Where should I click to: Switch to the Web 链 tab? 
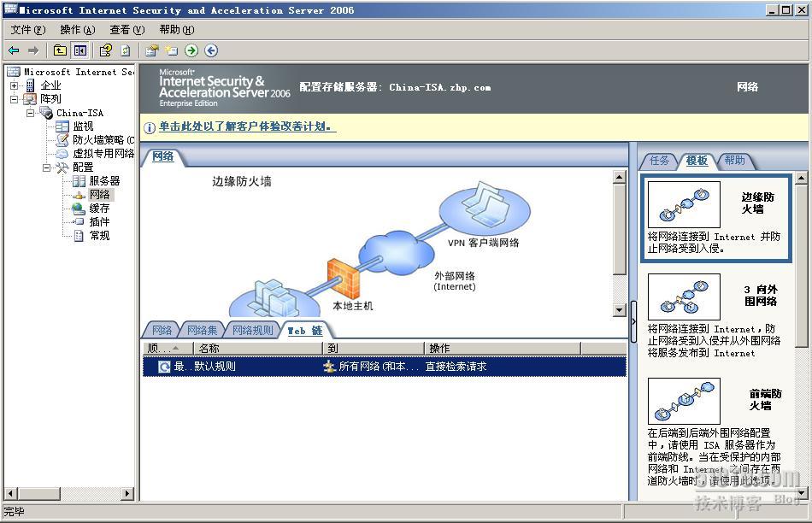point(305,331)
